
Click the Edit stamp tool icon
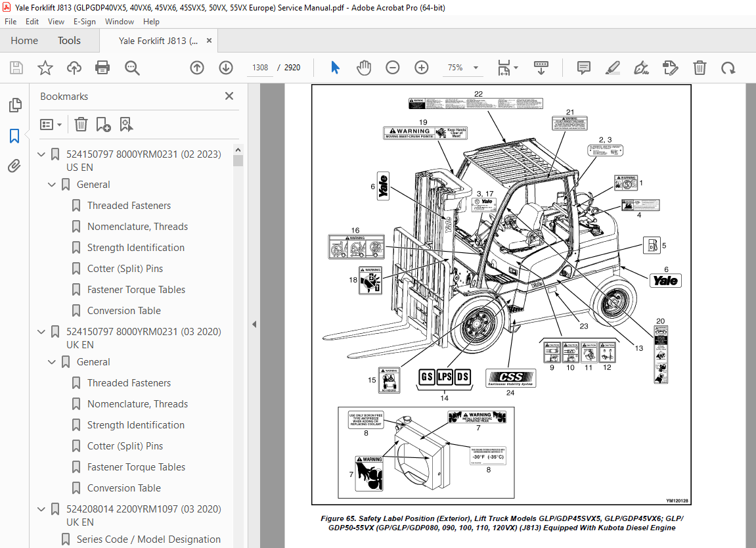(x=670, y=68)
